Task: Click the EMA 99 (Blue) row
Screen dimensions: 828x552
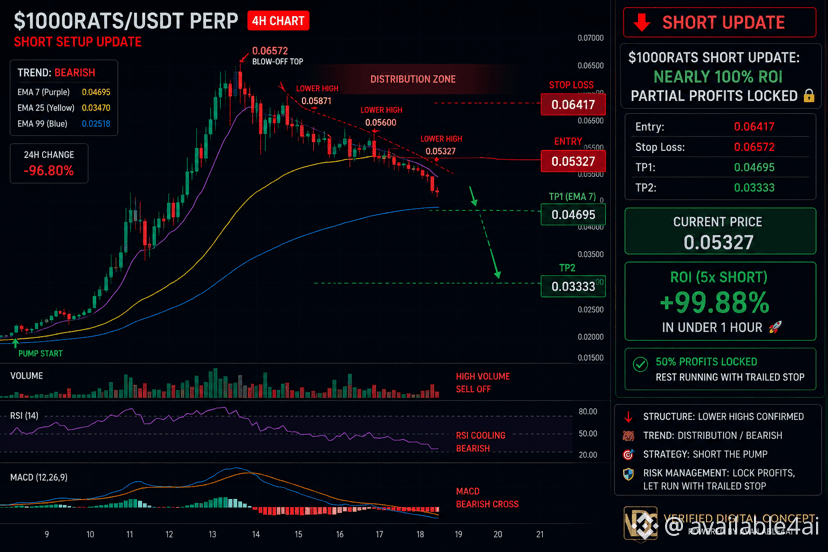Action: tap(63, 124)
